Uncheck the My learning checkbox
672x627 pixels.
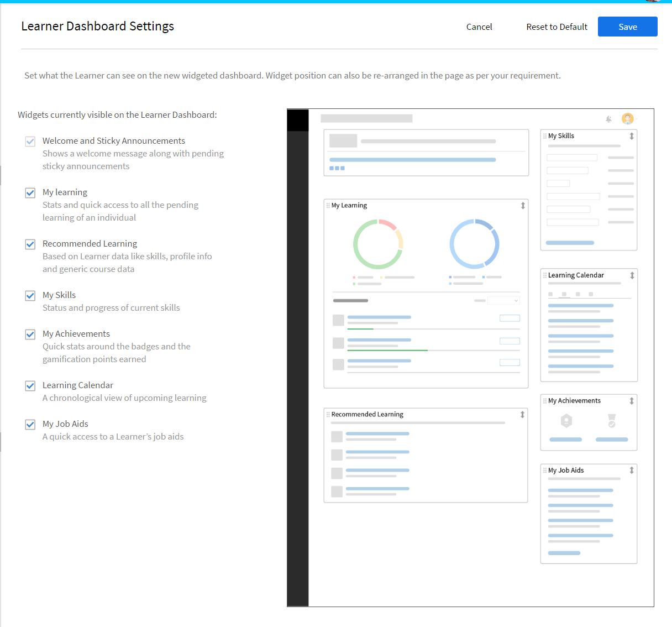click(x=30, y=193)
